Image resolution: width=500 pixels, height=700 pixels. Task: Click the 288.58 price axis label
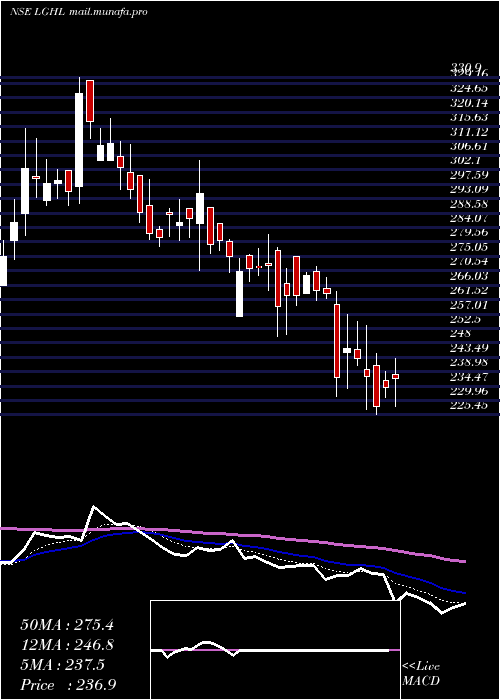[x=470, y=204]
